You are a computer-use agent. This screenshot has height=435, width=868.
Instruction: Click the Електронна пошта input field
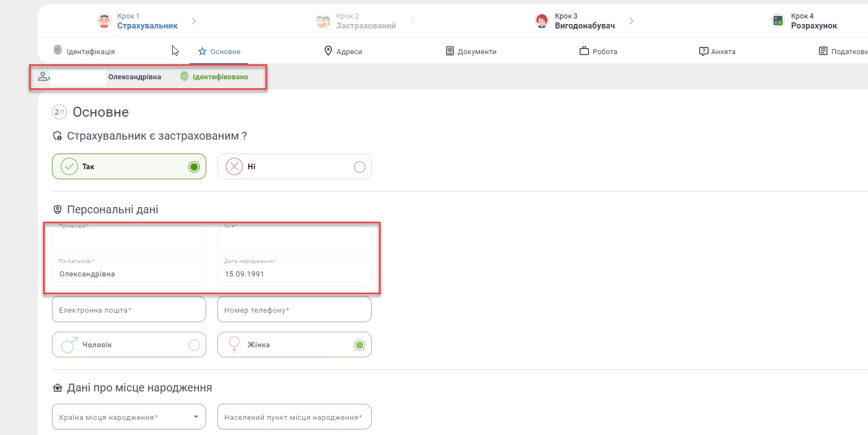(x=129, y=310)
